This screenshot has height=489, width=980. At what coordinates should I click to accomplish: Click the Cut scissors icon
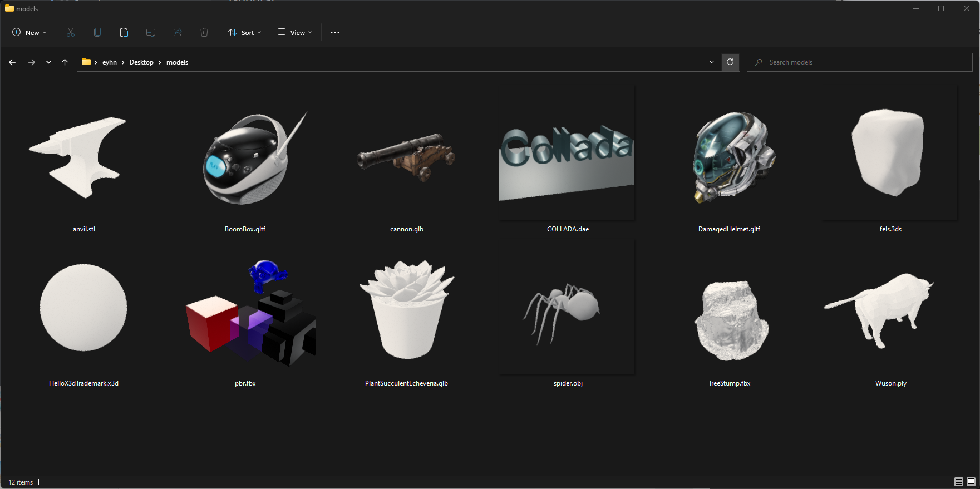pos(71,32)
